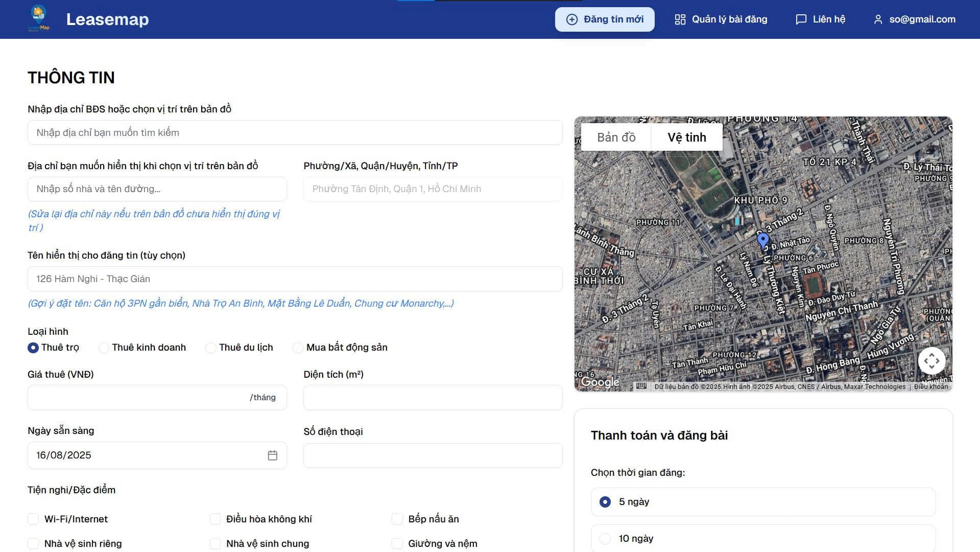The image size is (980, 552).
Task: Click the Điều khoản link on the map
Action: 931,387
